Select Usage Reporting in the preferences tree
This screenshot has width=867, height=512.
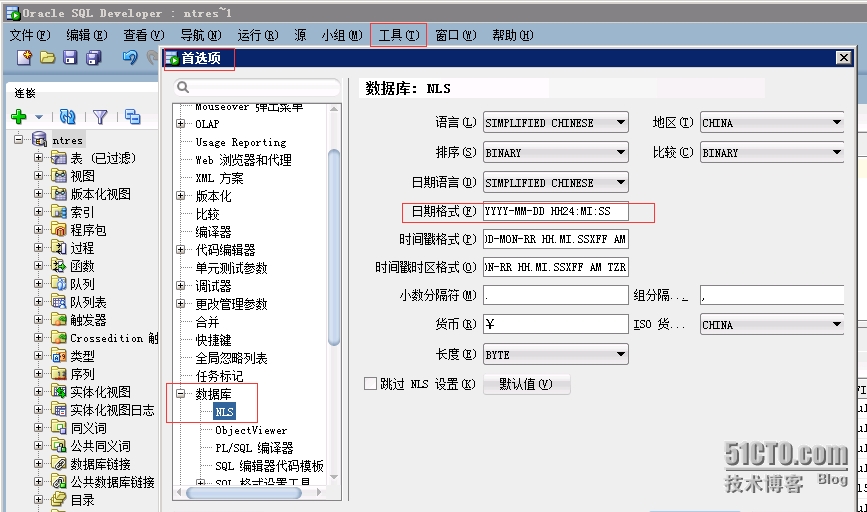point(241,142)
